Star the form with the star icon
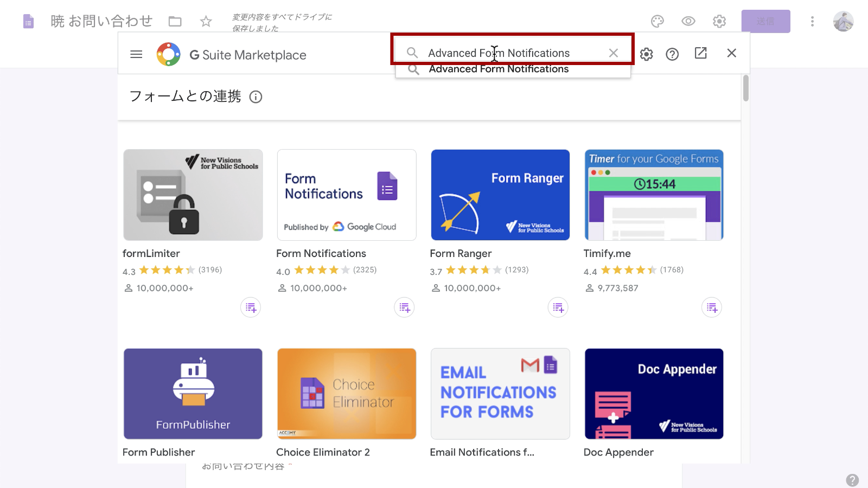This screenshot has height=488, width=868. pos(206,21)
